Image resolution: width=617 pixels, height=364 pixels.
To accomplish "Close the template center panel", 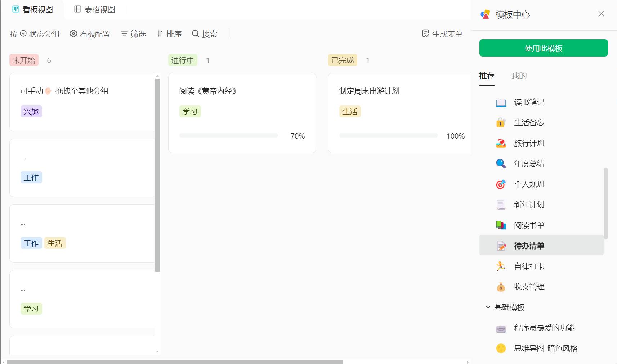I will 601,14.
